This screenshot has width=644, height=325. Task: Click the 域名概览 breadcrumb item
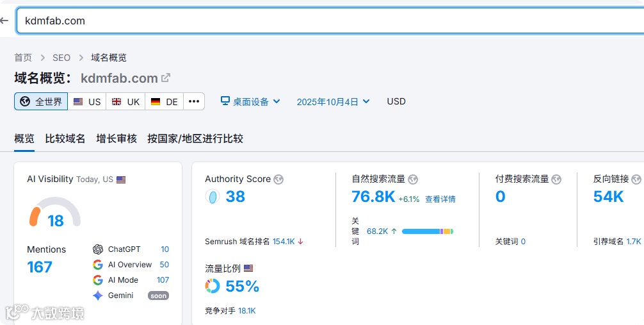(109, 58)
